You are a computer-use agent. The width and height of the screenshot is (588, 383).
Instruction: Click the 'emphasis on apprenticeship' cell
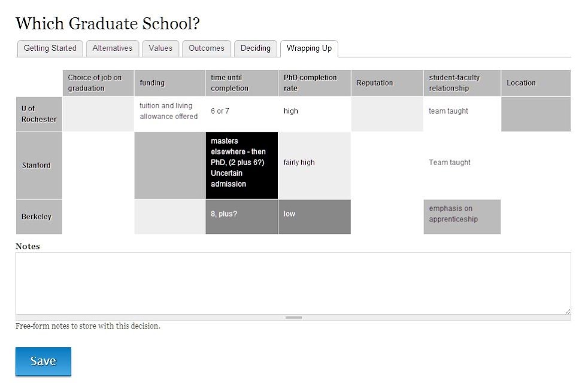tap(462, 217)
